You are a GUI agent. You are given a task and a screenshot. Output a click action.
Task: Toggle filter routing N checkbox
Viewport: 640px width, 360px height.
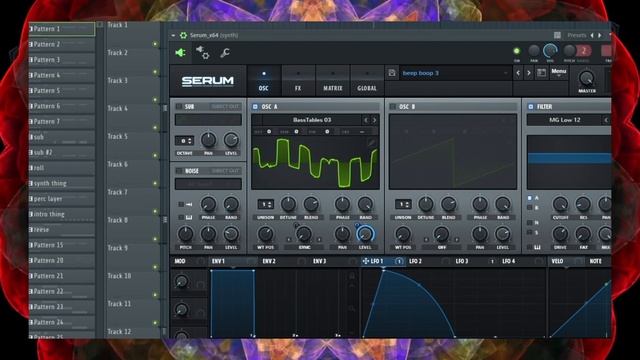tap(529, 223)
